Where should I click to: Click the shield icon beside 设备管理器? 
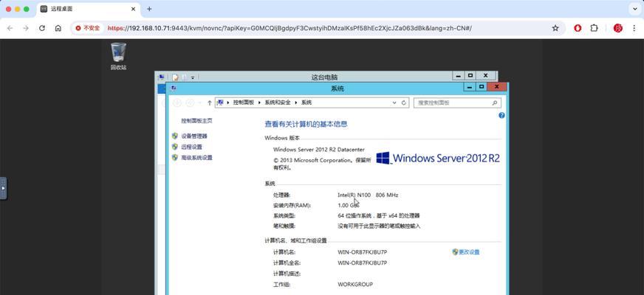(175, 136)
